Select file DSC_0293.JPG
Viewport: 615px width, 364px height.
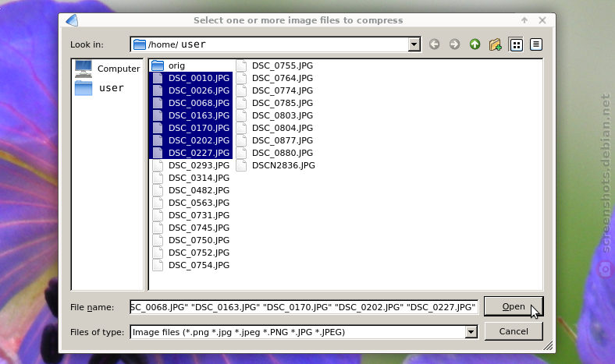[191, 165]
